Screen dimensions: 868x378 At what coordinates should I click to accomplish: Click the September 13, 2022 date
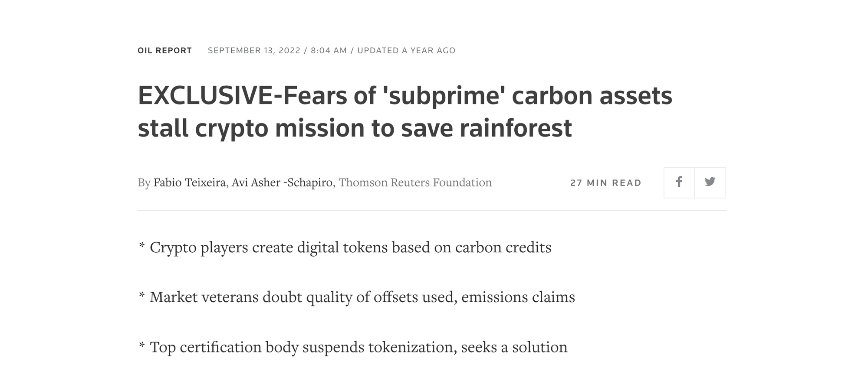(x=254, y=51)
